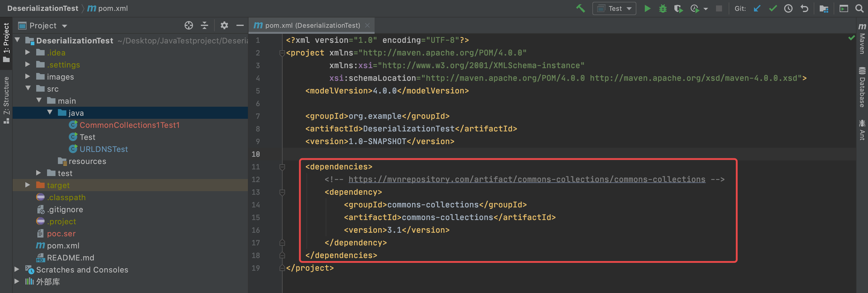
Task: Commit changes with the Git checkmark
Action: click(x=773, y=8)
